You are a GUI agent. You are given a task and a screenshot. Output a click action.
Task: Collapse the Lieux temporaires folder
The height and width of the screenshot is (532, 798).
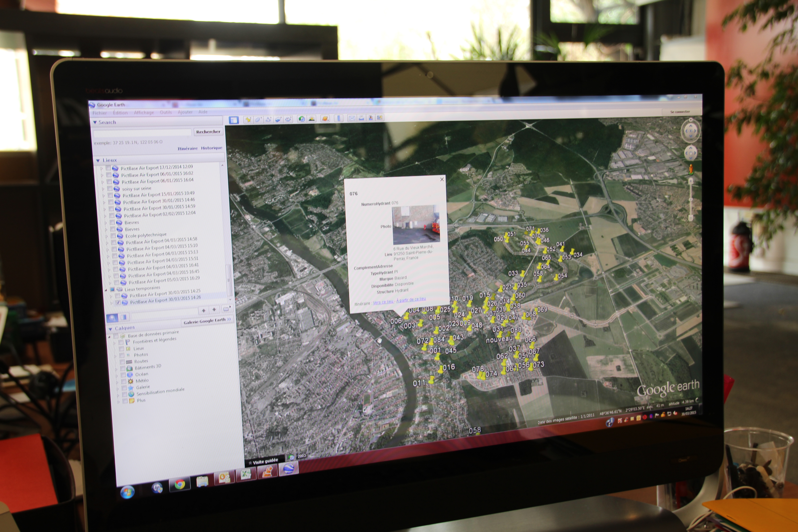pyautogui.click(x=106, y=290)
